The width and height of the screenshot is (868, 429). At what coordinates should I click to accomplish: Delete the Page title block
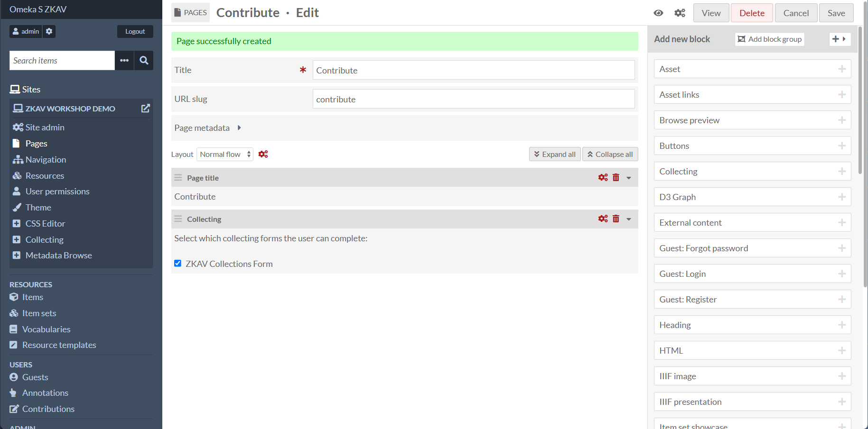pyautogui.click(x=616, y=177)
